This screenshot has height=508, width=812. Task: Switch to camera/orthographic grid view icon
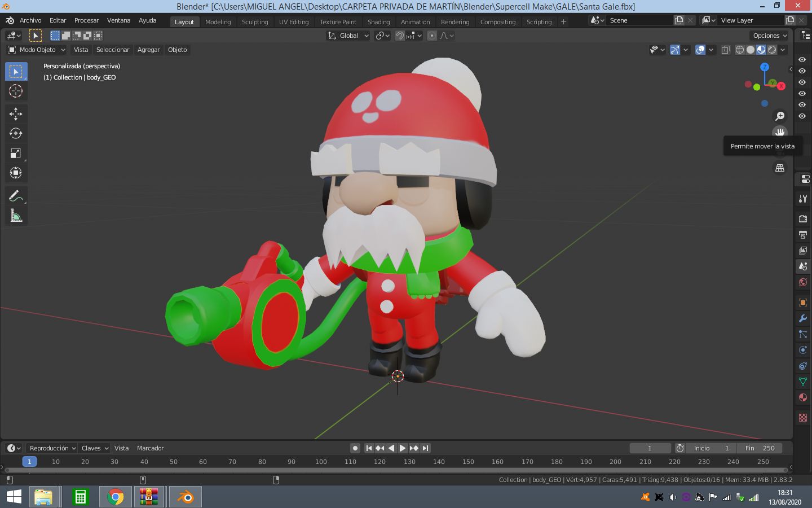pyautogui.click(x=780, y=168)
